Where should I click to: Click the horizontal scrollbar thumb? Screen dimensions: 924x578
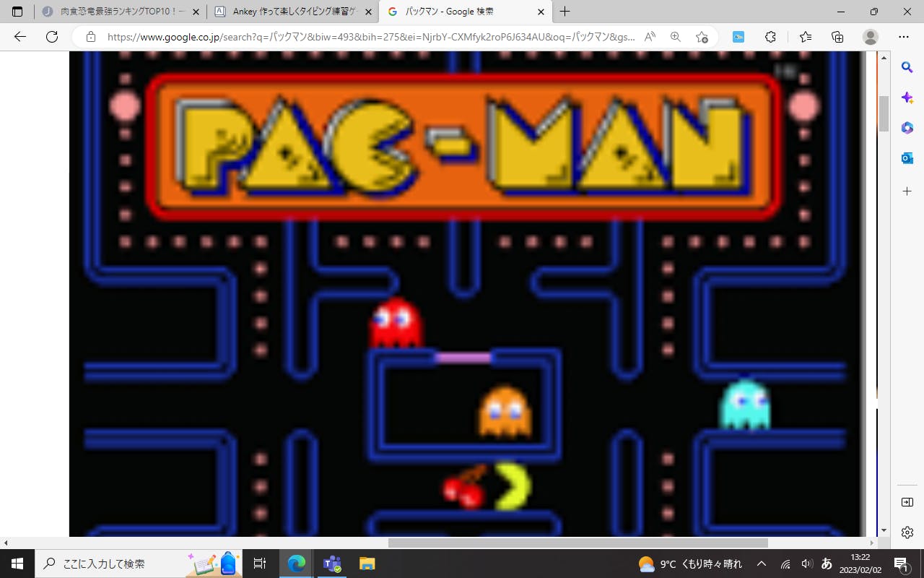pyautogui.click(x=577, y=543)
